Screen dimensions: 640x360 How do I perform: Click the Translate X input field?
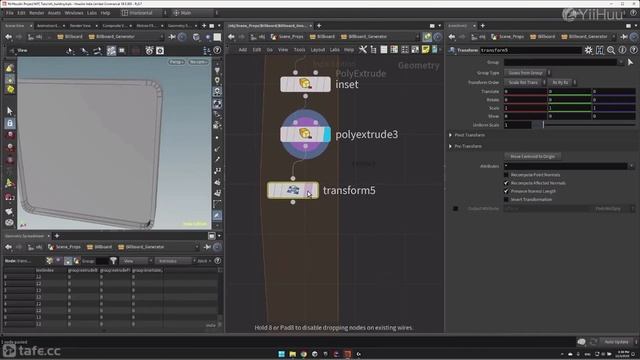[x=525, y=91]
